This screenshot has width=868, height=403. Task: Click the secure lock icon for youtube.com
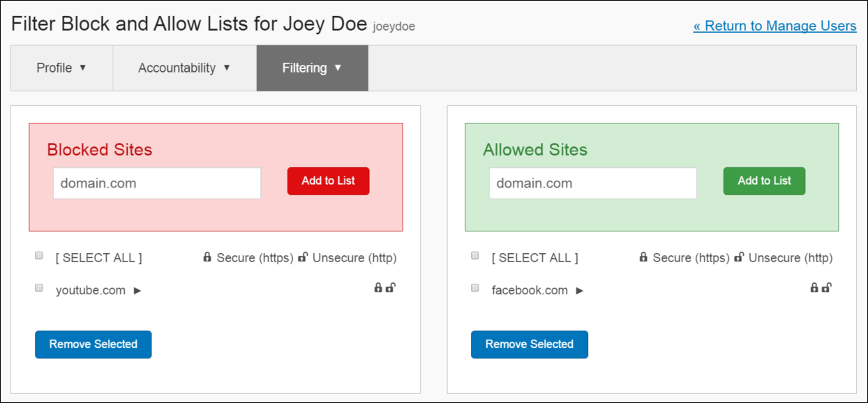pyautogui.click(x=378, y=287)
